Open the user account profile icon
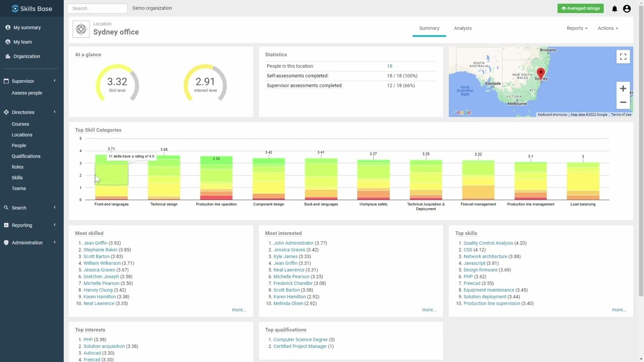This screenshot has width=644, height=362. point(627,9)
